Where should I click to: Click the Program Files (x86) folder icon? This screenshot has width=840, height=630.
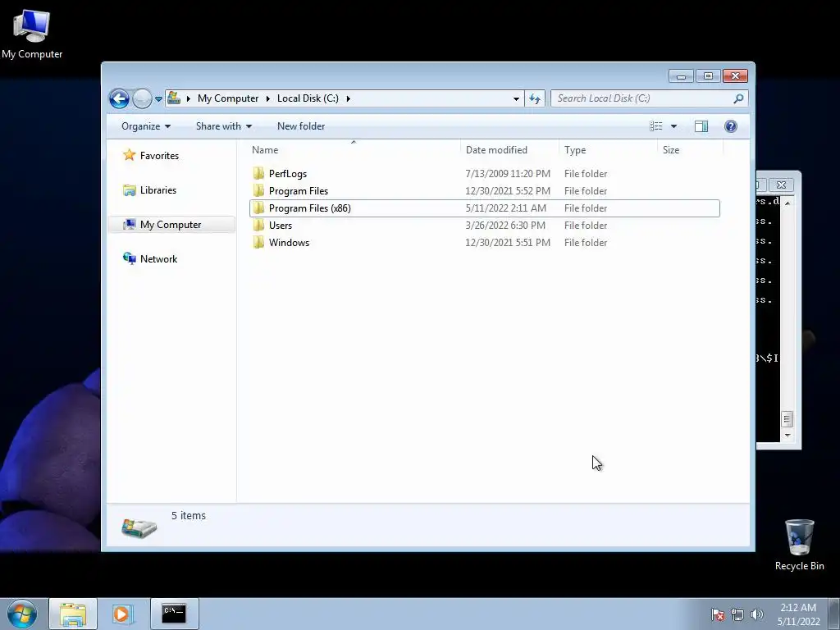(x=258, y=208)
